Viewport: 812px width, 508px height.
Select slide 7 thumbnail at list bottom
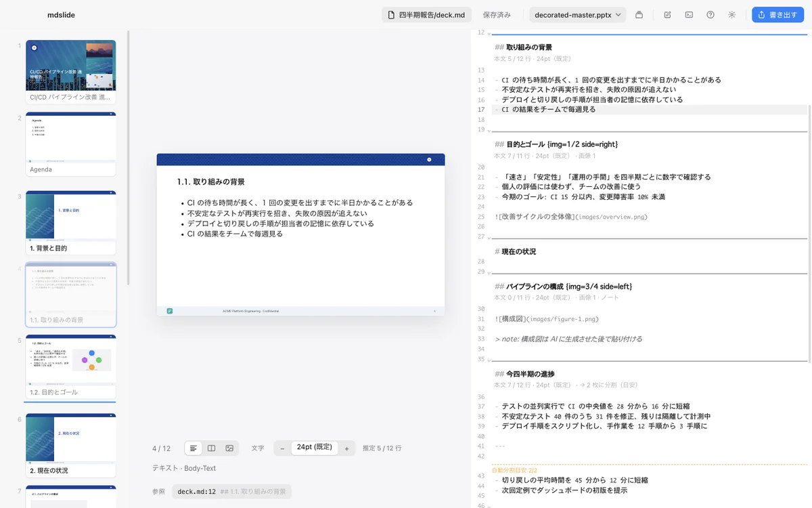[71, 496]
